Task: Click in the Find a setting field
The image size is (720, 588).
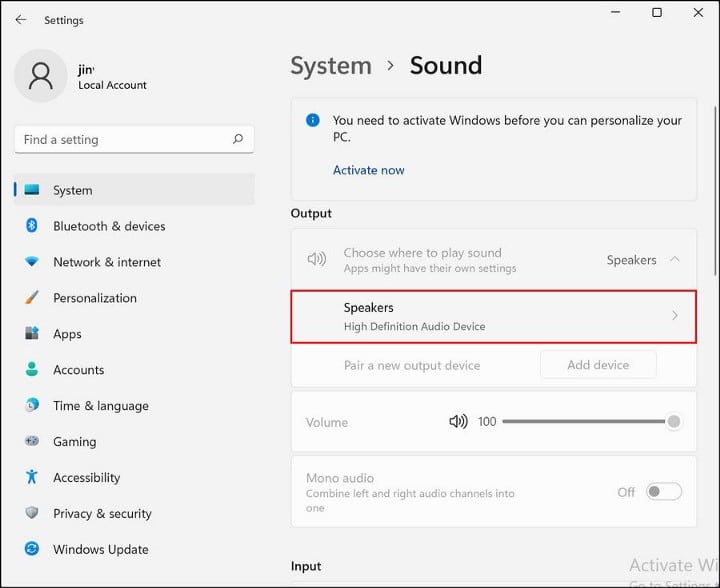Action: (134, 139)
